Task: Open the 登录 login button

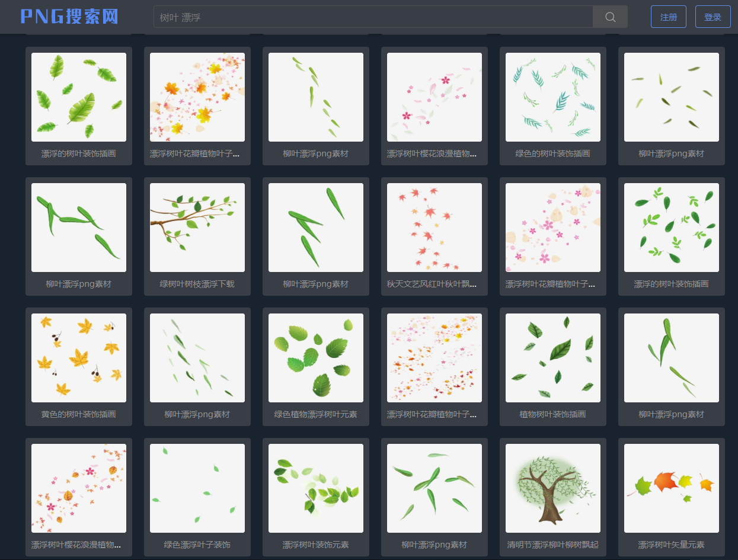Action: (713, 17)
